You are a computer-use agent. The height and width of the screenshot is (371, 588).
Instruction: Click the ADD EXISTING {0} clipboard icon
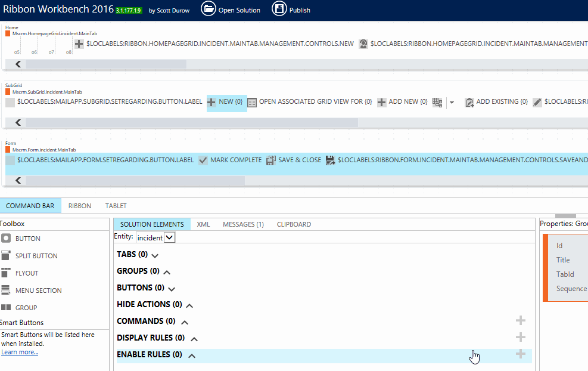[469, 102]
